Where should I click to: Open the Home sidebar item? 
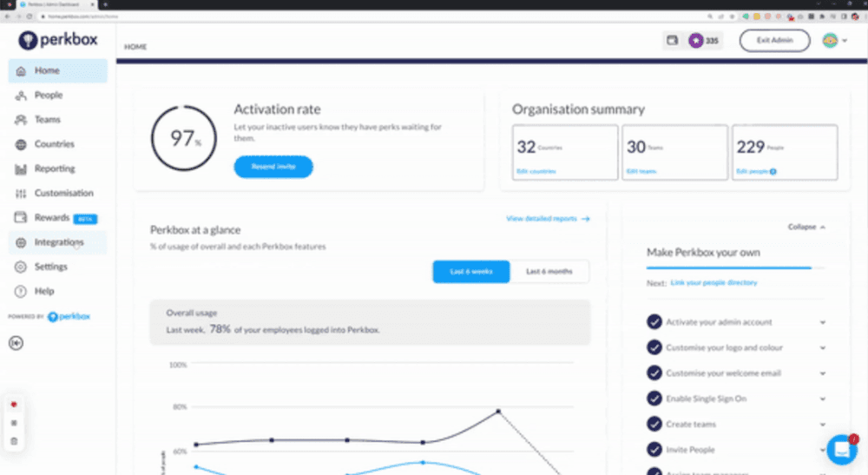pyautogui.click(x=57, y=71)
